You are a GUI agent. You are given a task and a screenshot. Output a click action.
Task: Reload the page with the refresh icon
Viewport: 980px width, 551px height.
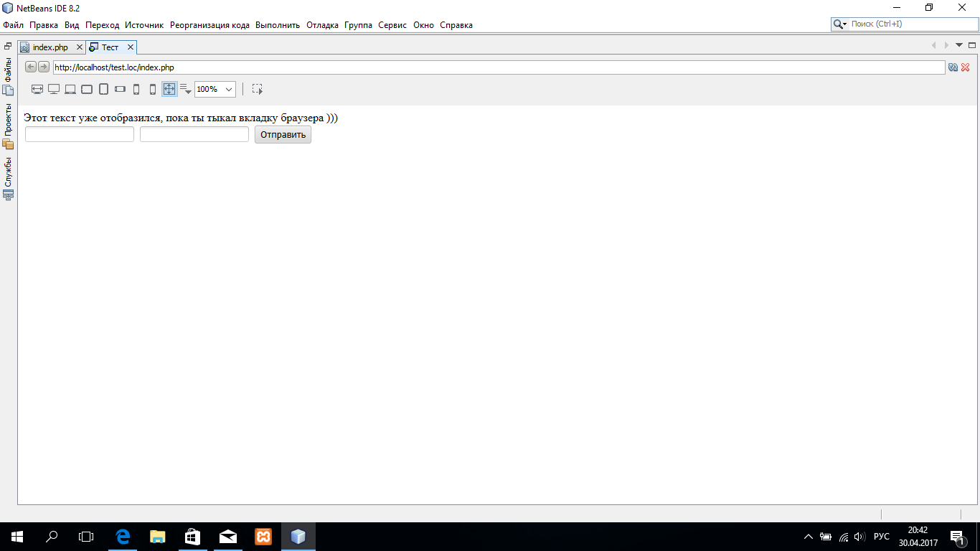click(x=953, y=67)
